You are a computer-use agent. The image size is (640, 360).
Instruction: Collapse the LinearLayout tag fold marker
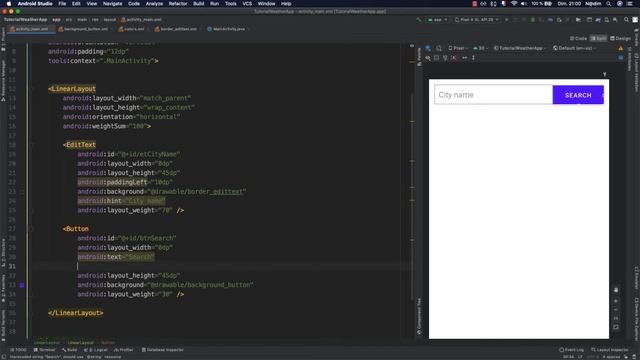point(32,89)
